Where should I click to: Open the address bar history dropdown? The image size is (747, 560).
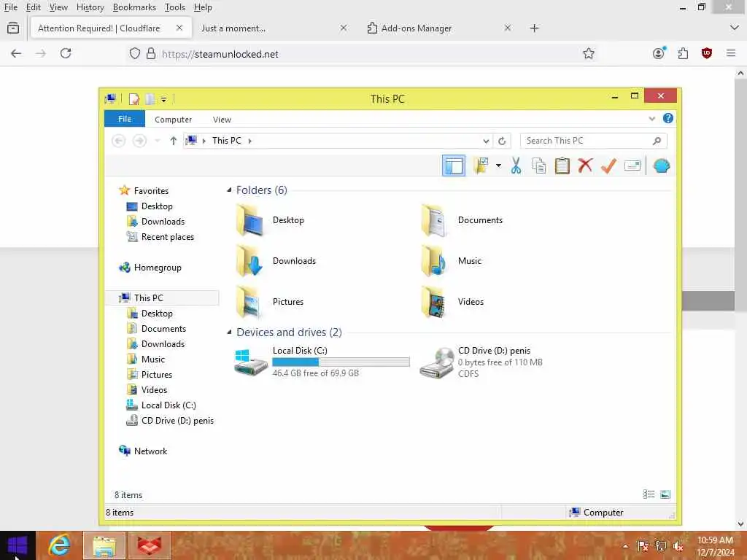[x=485, y=141]
